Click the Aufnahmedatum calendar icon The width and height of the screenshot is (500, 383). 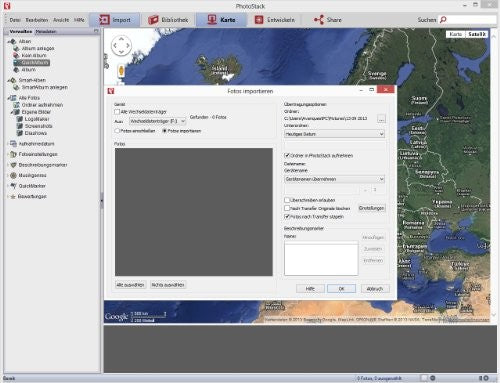tap(13, 144)
